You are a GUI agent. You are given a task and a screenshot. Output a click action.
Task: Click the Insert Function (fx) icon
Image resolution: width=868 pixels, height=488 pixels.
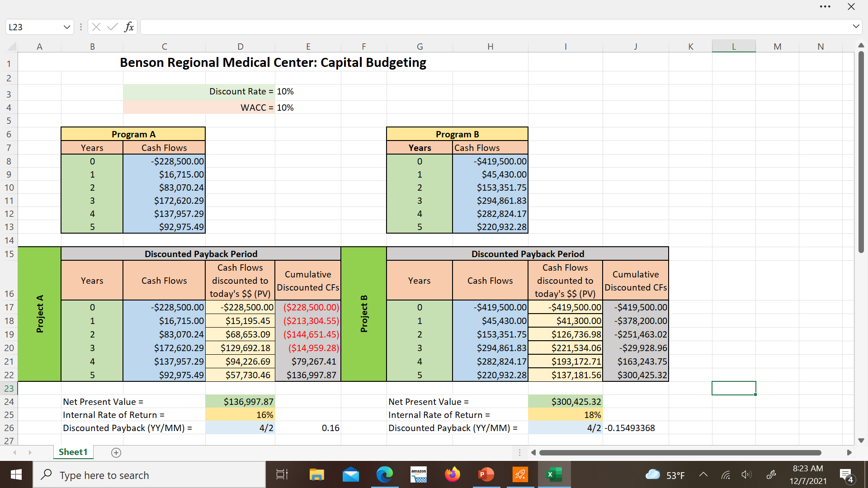[129, 27]
